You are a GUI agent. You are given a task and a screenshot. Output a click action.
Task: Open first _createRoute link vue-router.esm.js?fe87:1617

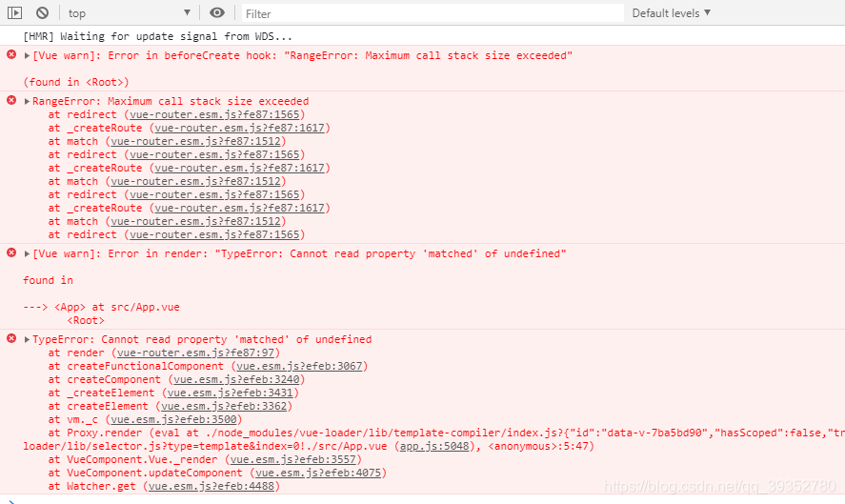click(240, 129)
